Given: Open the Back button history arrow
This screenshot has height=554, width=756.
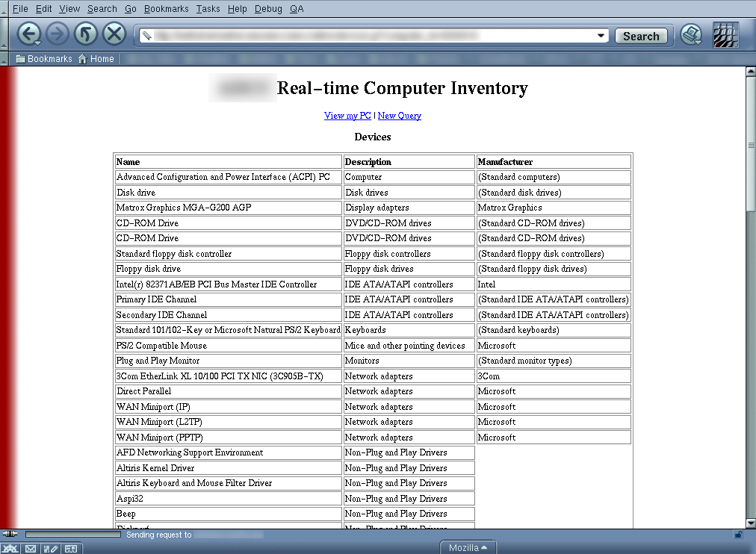Looking at the screenshot, I should [37, 44].
